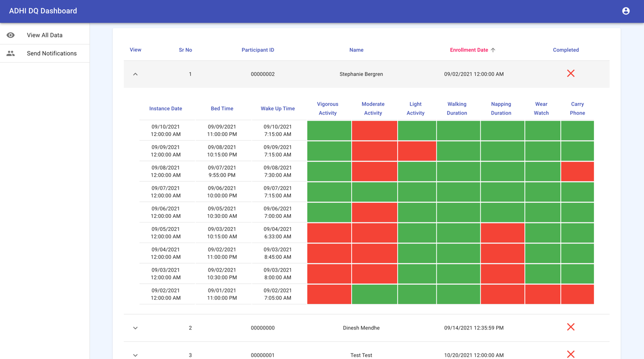This screenshot has width=644, height=359.
Task: Collapse the Stephanie Bergren participant row
Action: [x=135, y=74]
